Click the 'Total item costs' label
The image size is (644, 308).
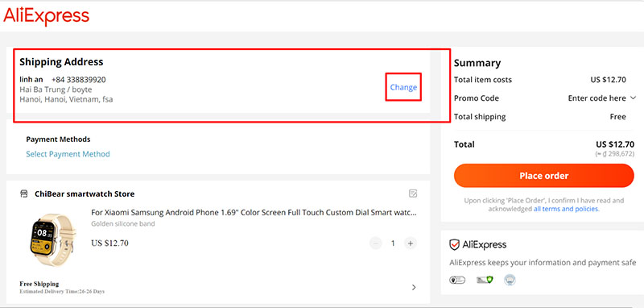click(x=483, y=80)
